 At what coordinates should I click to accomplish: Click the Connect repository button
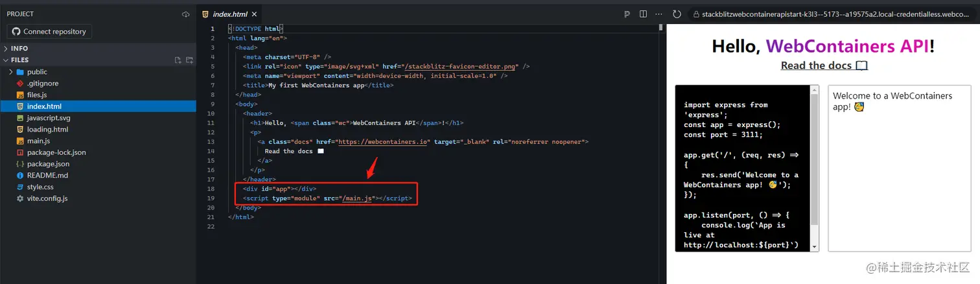tap(49, 31)
